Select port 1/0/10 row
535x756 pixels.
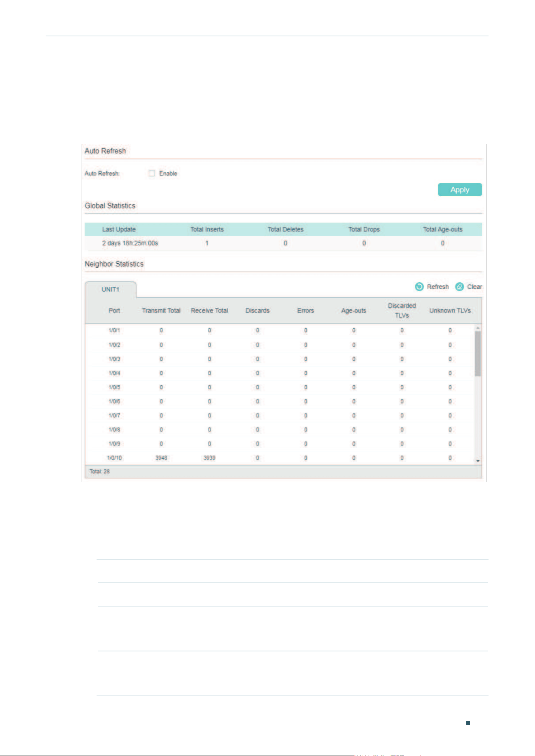(x=280, y=458)
